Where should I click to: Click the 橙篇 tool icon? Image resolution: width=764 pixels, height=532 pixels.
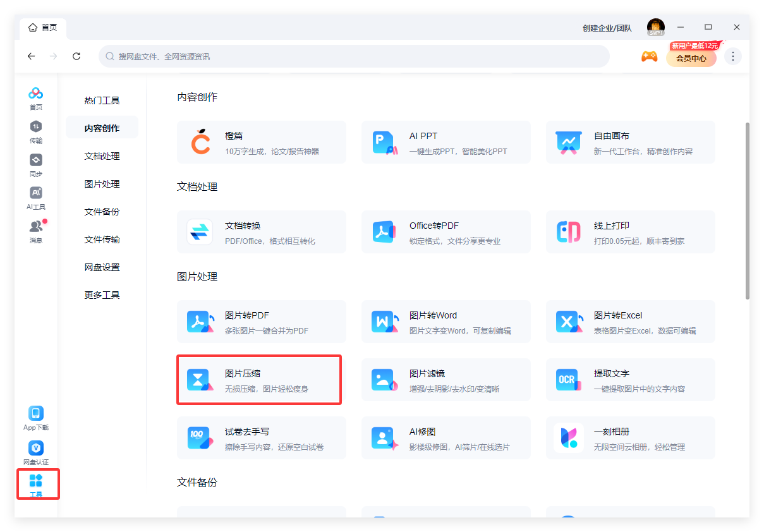[x=201, y=142]
